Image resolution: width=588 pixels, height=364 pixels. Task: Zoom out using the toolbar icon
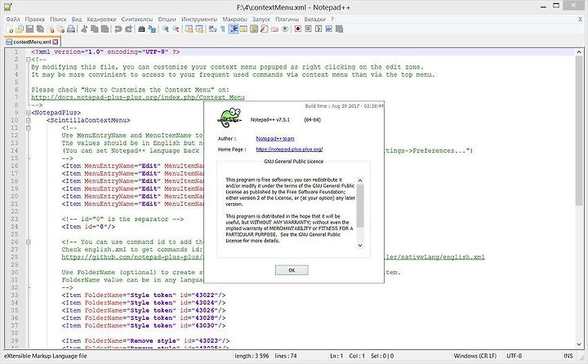pos(176,29)
